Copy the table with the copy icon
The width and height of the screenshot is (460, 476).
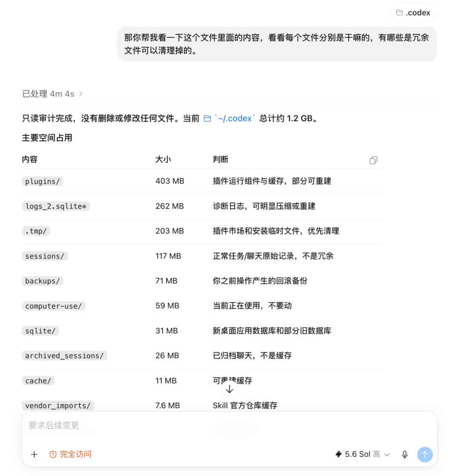[373, 160]
